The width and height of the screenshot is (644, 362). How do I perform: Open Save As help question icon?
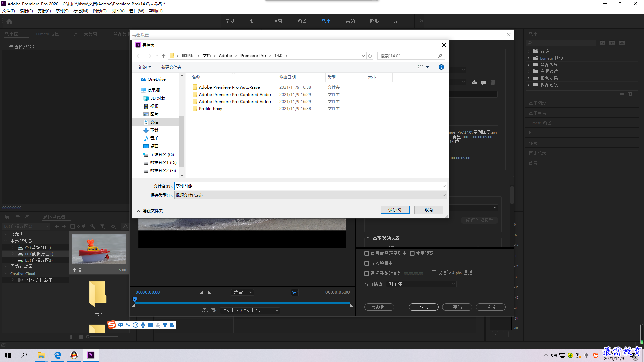(x=441, y=67)
